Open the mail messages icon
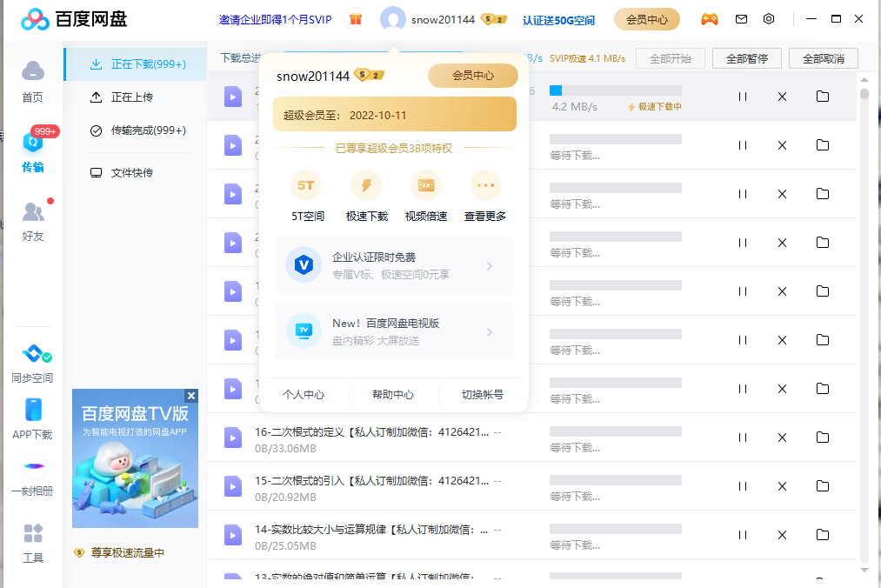Image resolution: width=881 pixels, height=588 pixels. point(741,19)
